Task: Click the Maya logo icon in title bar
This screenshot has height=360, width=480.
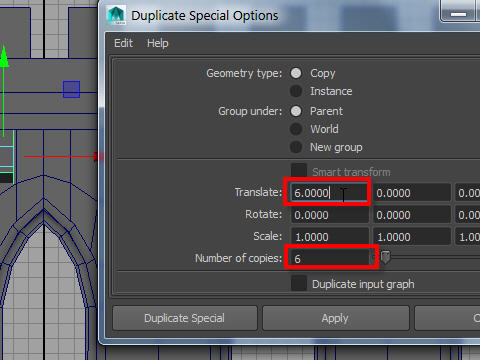Action: 116,15
